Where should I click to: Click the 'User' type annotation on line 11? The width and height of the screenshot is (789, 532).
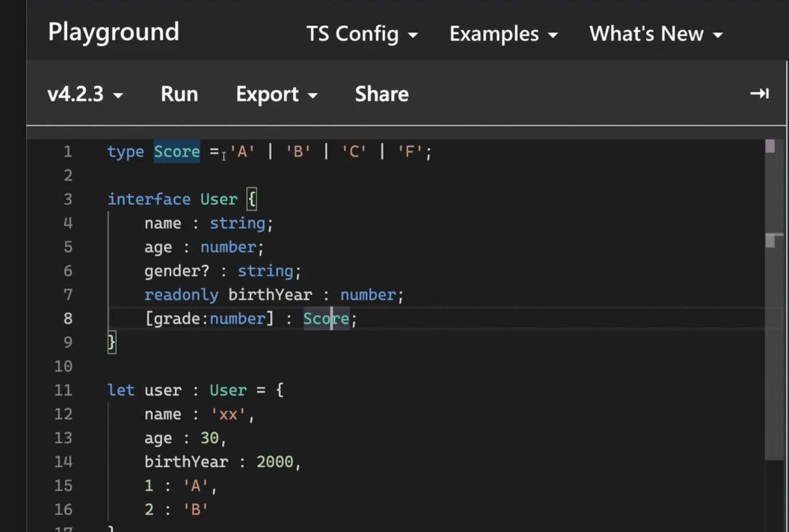pyautogui.click(x=228, y=390)
